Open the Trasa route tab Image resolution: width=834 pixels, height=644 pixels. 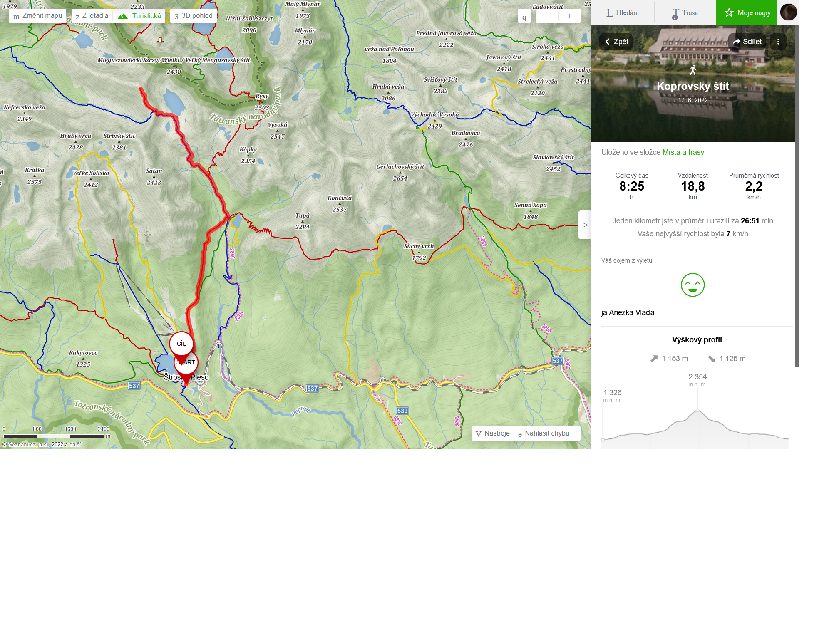click(685, 12)
